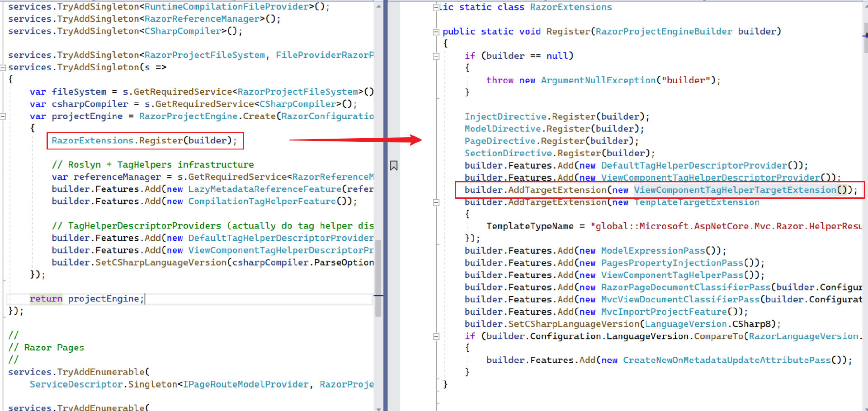Viewport: 868px width, 411px height.
Task: Click the PageDirective.Register(builder) line
Action: pyautogui.click(x=552, y=141)
